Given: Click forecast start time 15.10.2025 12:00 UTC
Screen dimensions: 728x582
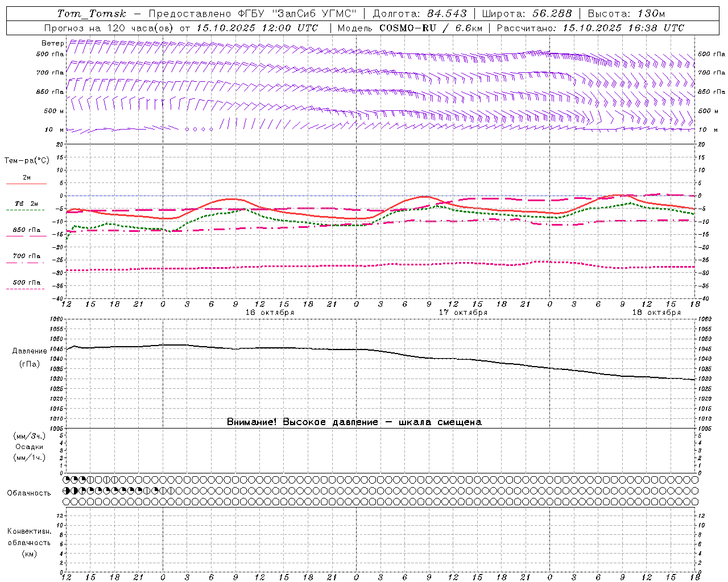Looking at the screenshot, I should point(257,28).
